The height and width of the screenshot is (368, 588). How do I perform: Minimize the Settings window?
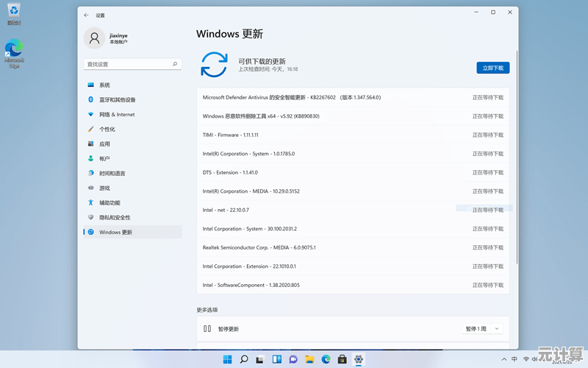(x=476, y=12)
